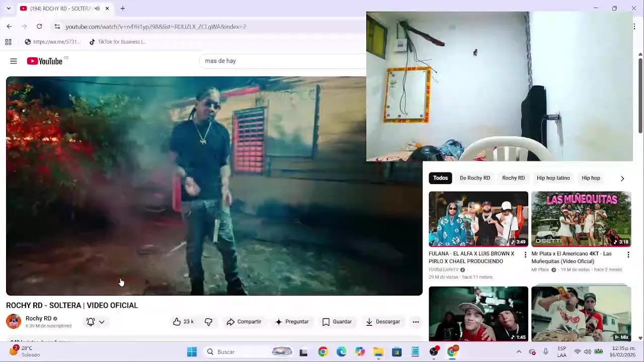Click the FULANA video thumbnail

tap(478, 219)
